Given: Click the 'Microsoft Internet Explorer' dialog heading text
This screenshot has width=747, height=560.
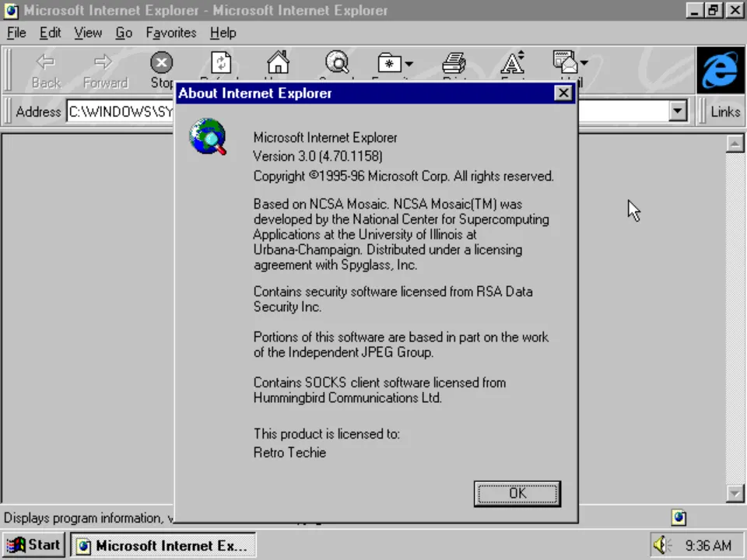Looking at the screenshot, I should click(x=325, y=138).
